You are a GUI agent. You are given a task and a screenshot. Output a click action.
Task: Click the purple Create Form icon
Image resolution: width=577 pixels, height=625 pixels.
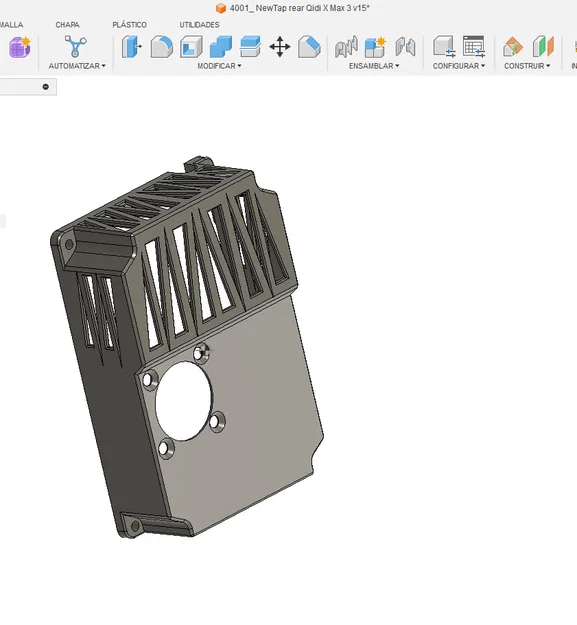tap(20, 47)
